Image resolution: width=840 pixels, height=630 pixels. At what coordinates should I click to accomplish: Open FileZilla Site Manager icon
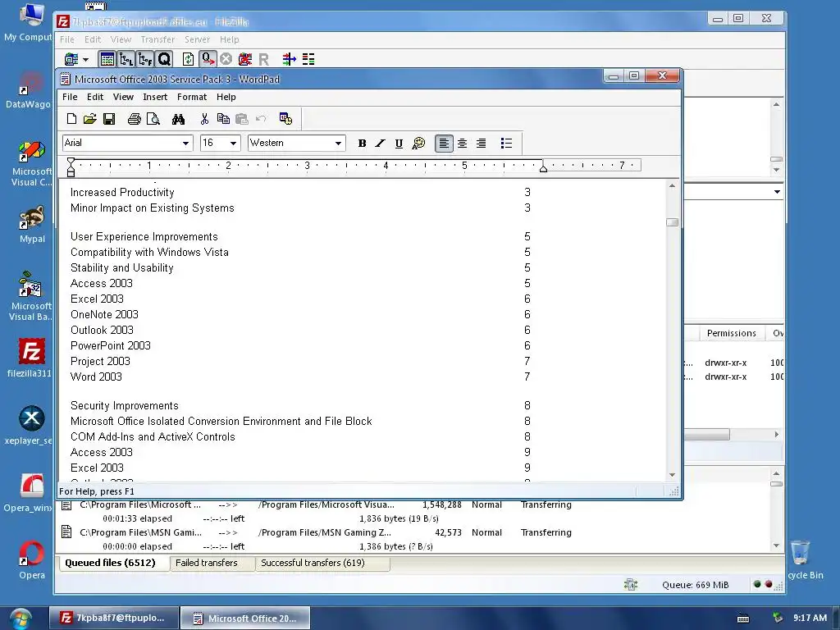click(71, 59)
